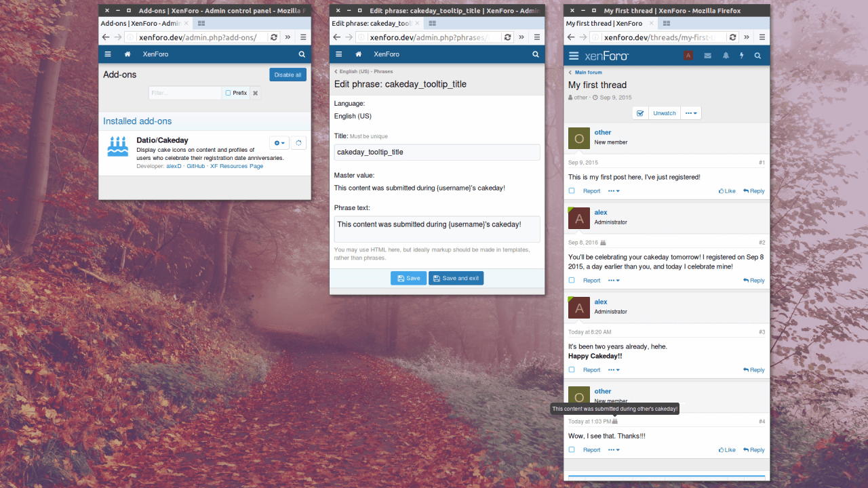Open ellipsis dropdown on post #1
The image size is (868, 488).
(x=614, y=191)
